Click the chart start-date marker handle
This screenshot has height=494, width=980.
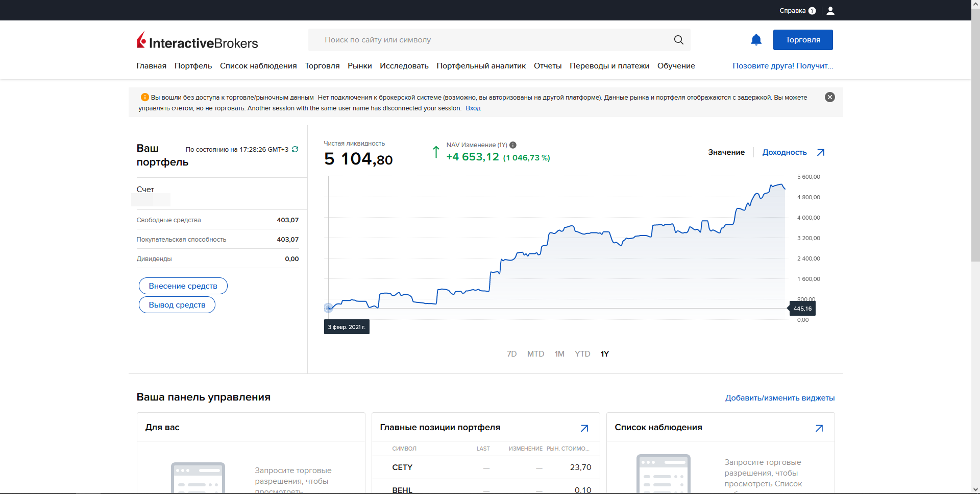tap(328, 308)
